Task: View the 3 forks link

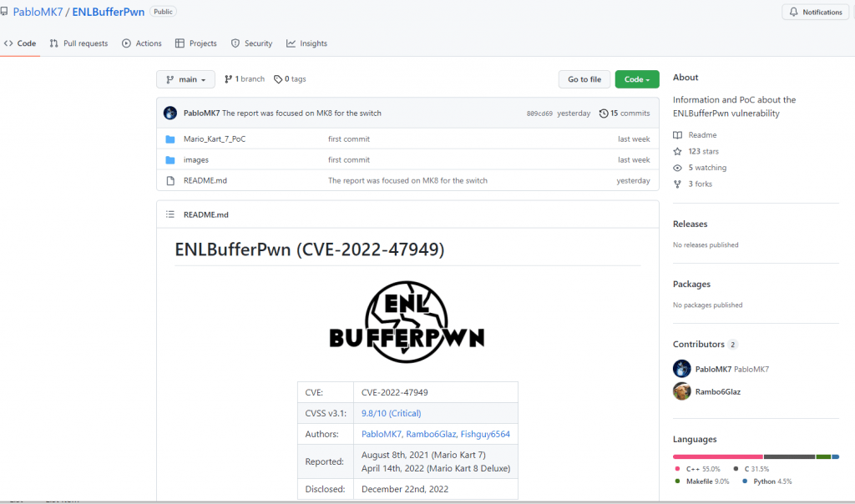Action: pos(701,184)
